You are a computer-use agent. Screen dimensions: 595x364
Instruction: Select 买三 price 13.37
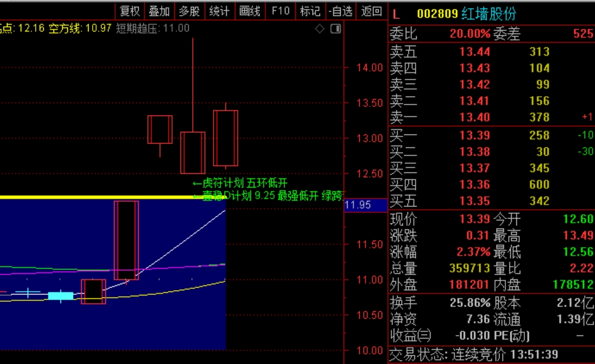coord(475,168)
